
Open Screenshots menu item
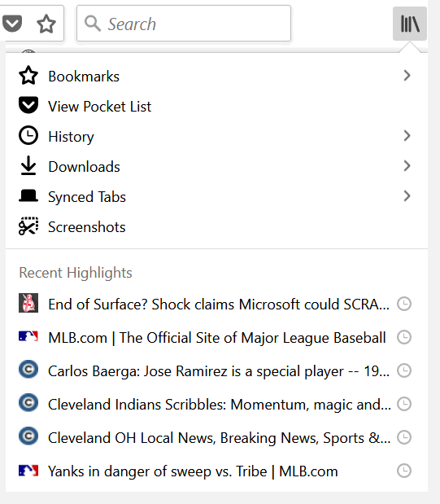point(217,227)
